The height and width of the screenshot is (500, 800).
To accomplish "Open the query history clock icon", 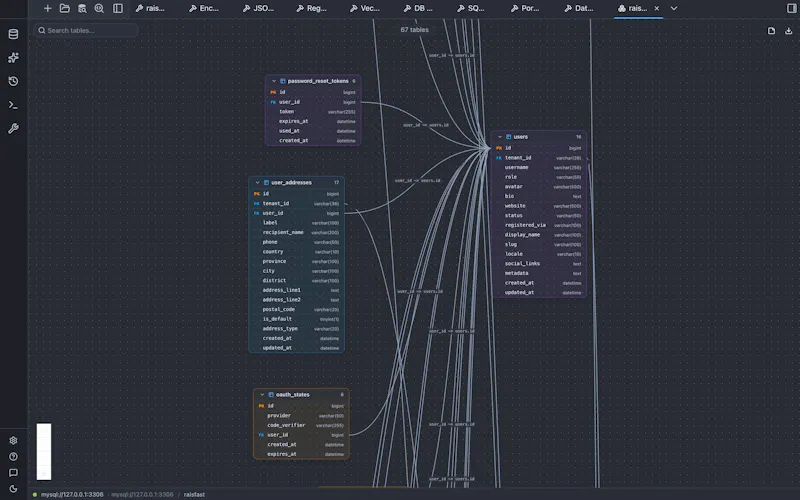I will tap(13, 81).
